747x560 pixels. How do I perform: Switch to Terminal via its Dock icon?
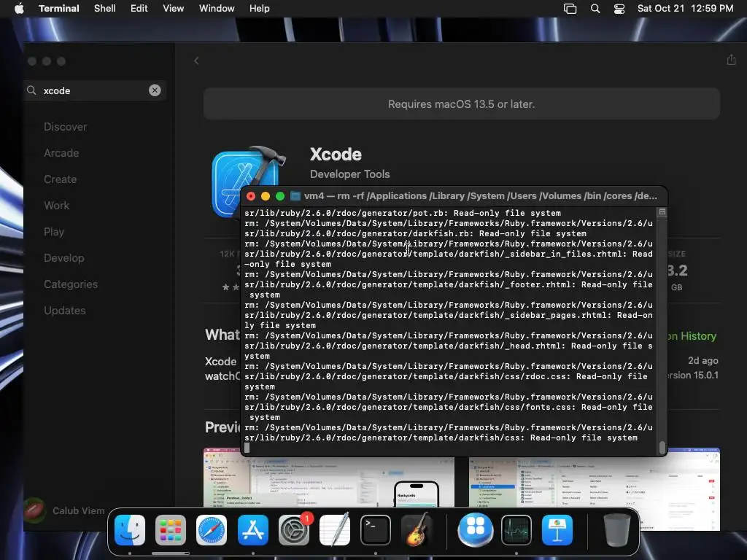coord(376,530)
